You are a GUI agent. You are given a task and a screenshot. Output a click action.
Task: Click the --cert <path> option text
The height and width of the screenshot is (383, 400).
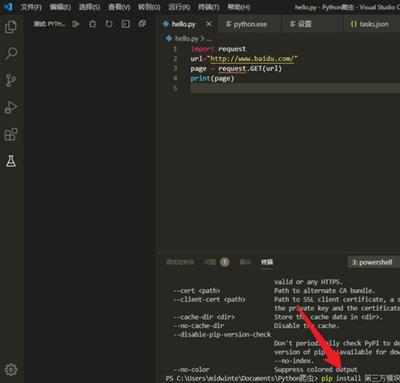197,291
